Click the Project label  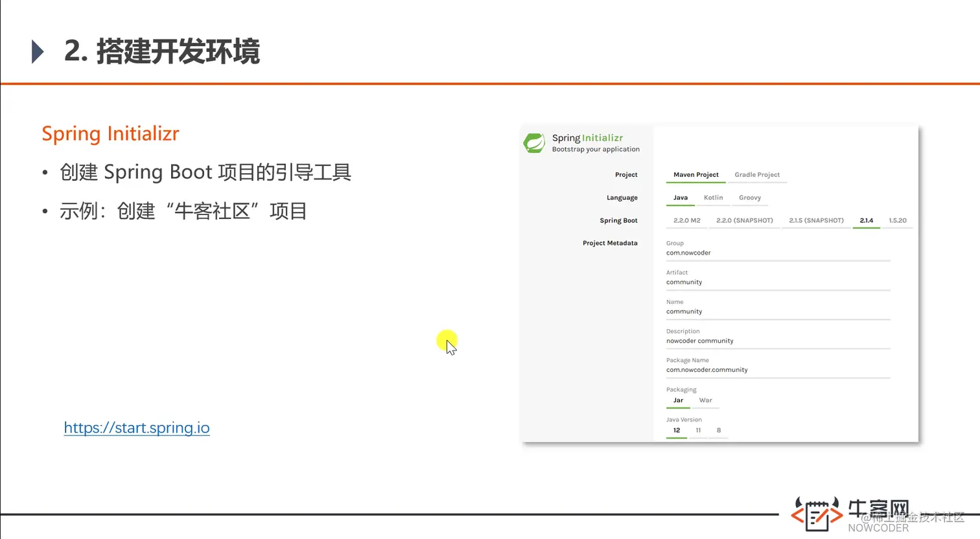pyautogui.click(x=626, y=175)
